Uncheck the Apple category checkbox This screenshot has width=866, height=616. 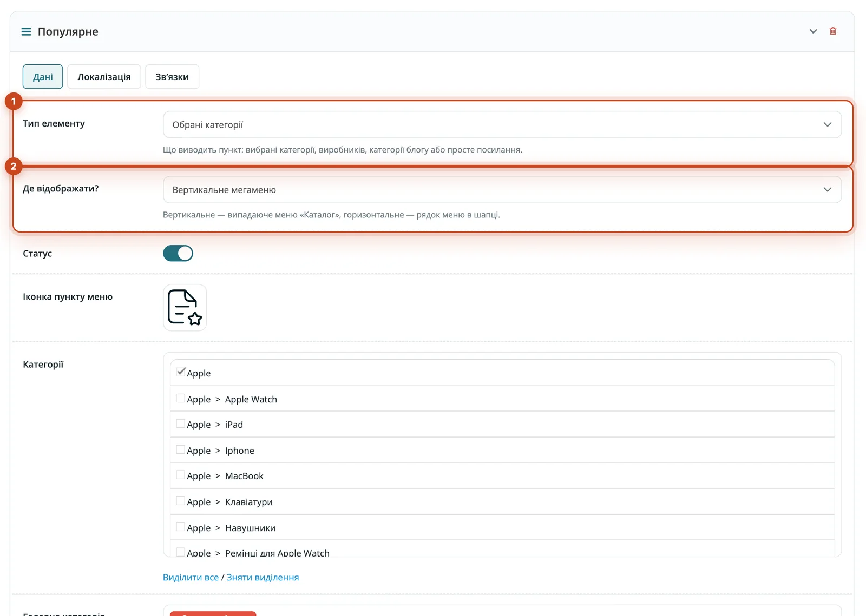point(181,372)
